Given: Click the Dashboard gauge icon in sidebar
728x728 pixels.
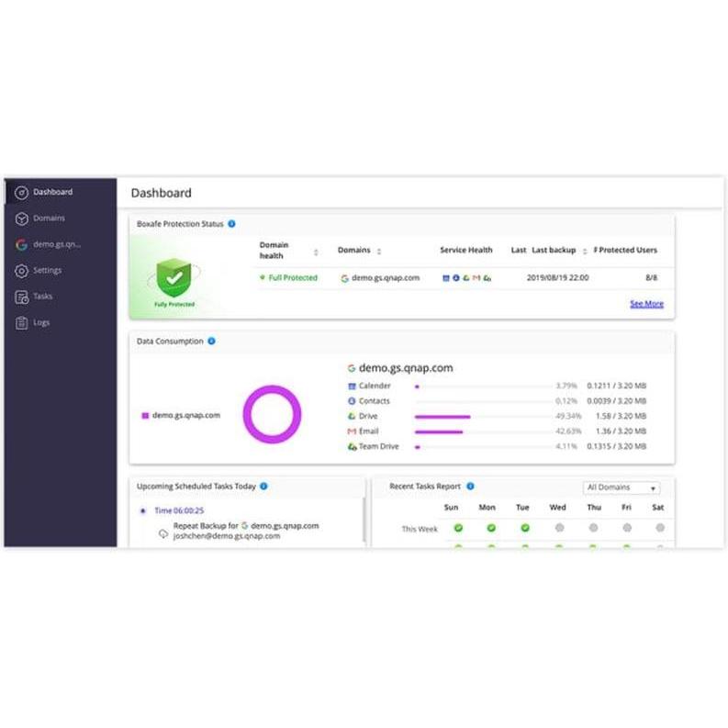Looking at the screenshot, I should tap(21, 192).
